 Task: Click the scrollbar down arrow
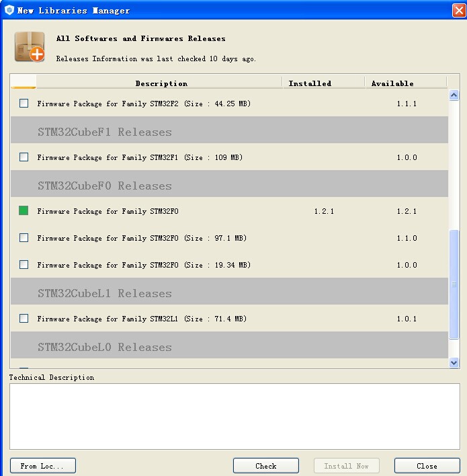454,362
